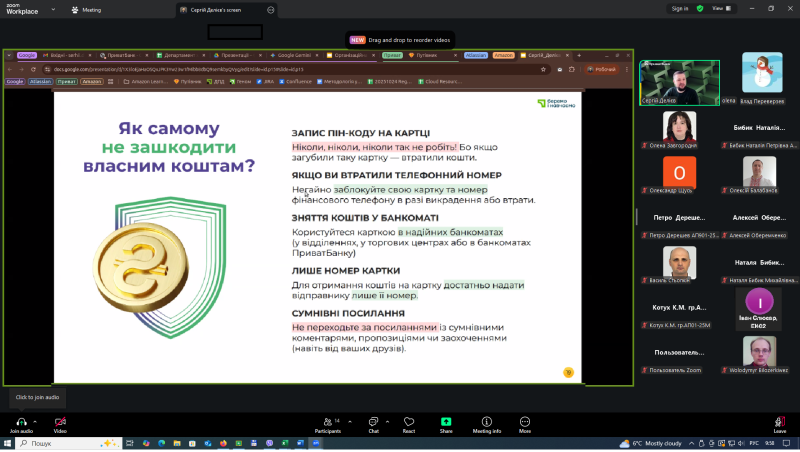This screenshot has height=452, width=800.
Task: Start video with the camera icon
Action: [60, 422]
